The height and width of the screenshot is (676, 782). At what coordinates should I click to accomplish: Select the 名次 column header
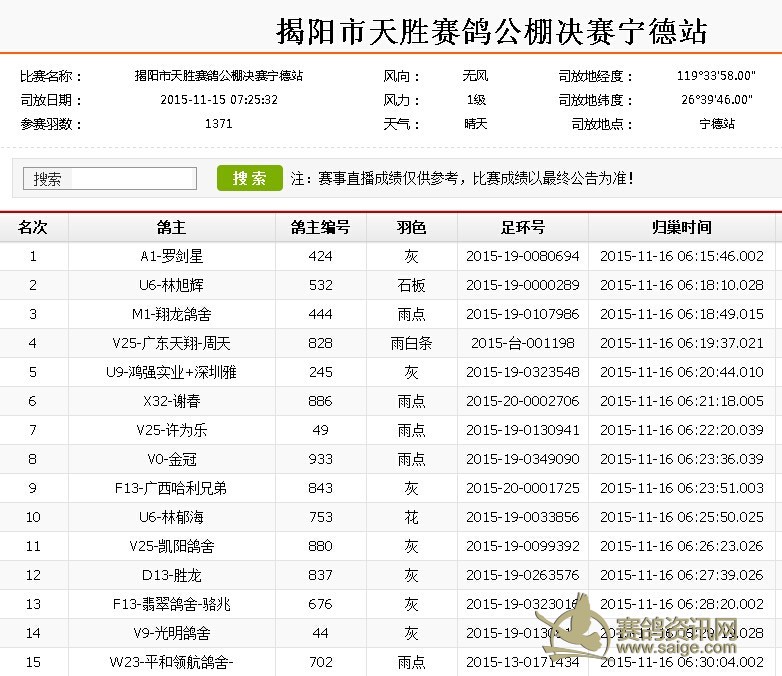33,227
